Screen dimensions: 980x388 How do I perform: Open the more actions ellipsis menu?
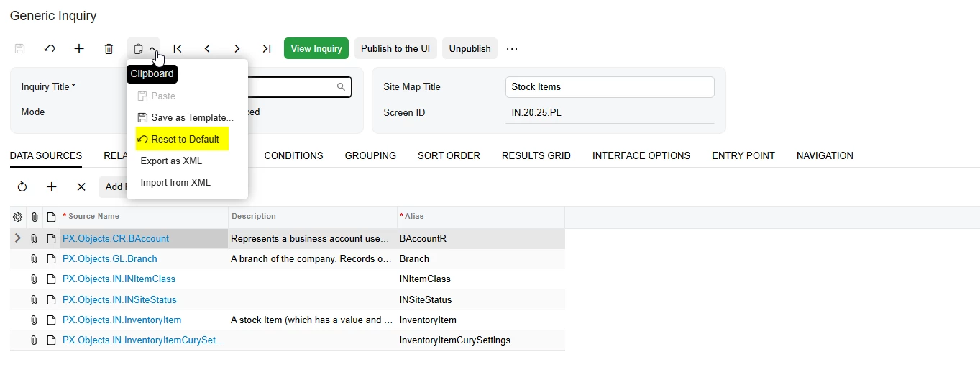tap(512, 48)
